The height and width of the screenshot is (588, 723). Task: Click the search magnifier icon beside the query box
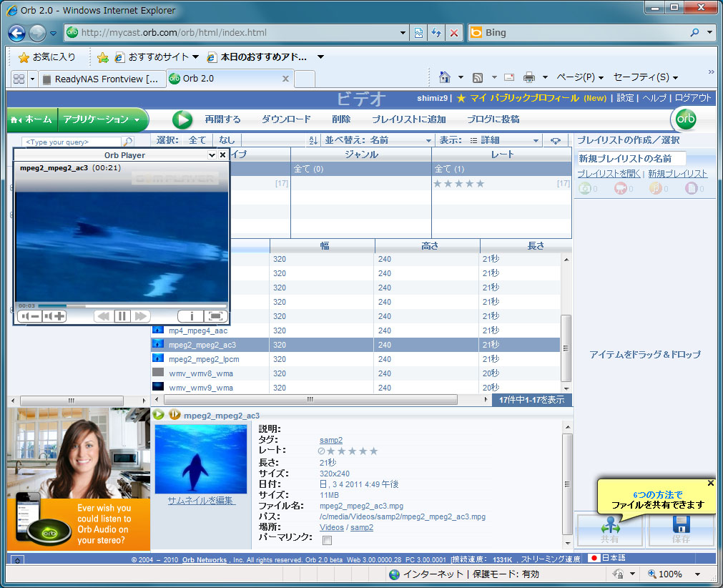(127, 142)
